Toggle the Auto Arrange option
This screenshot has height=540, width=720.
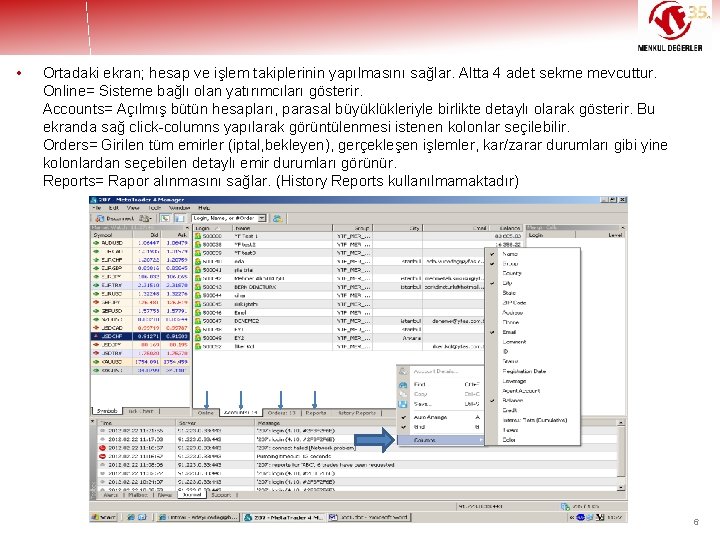pyautogui.click(x=440, y=417)
